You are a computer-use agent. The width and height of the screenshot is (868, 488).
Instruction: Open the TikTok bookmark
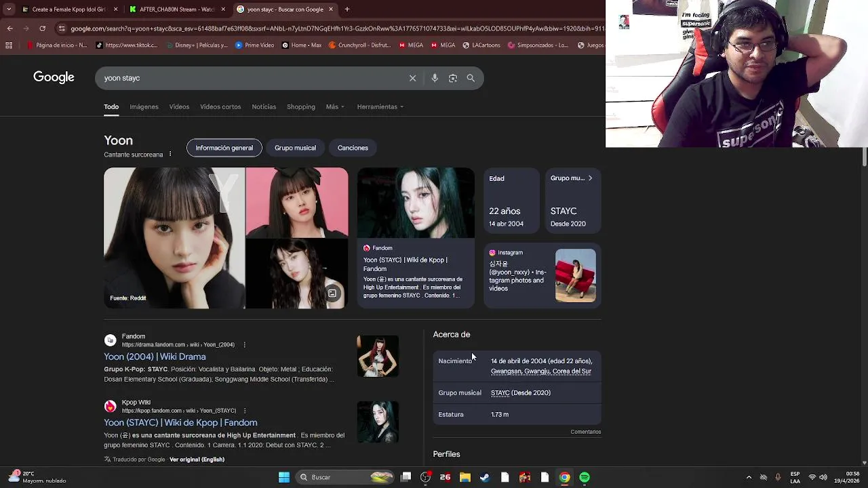pos(127,45)
